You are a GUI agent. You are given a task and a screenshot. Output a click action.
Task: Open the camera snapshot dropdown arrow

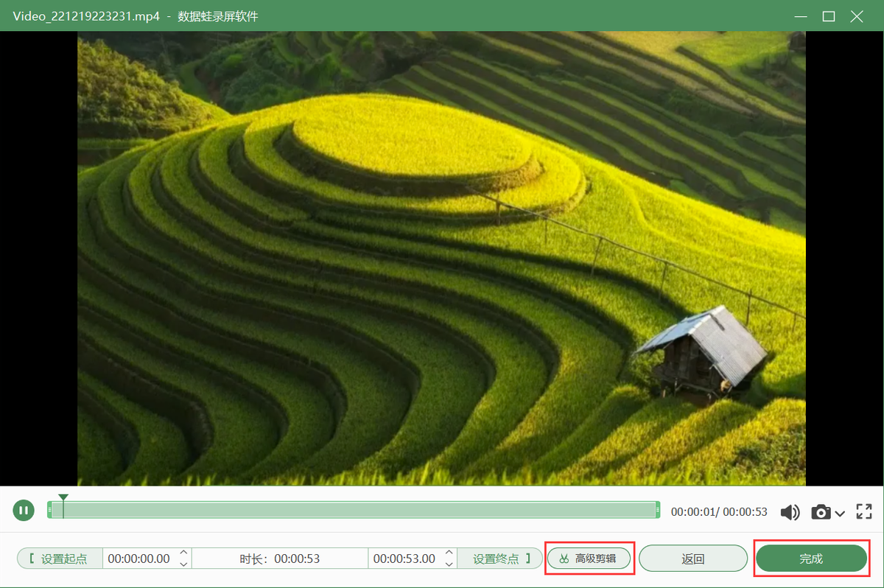(839, 514)
